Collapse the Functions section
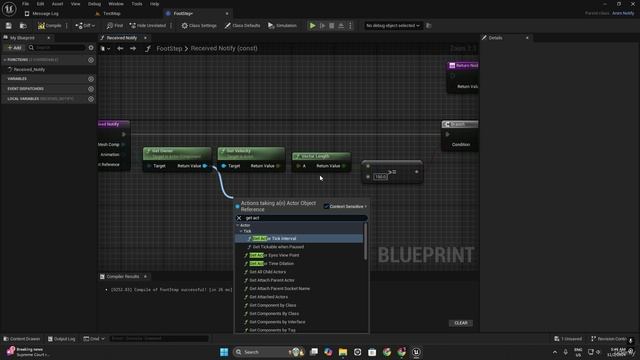The image size is (640, 360). (x=5, y=60)
